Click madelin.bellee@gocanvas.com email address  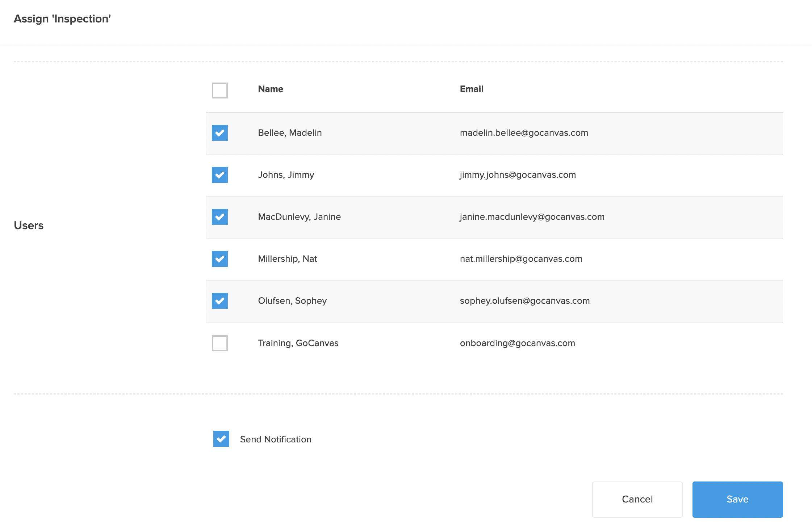point(524,133)
